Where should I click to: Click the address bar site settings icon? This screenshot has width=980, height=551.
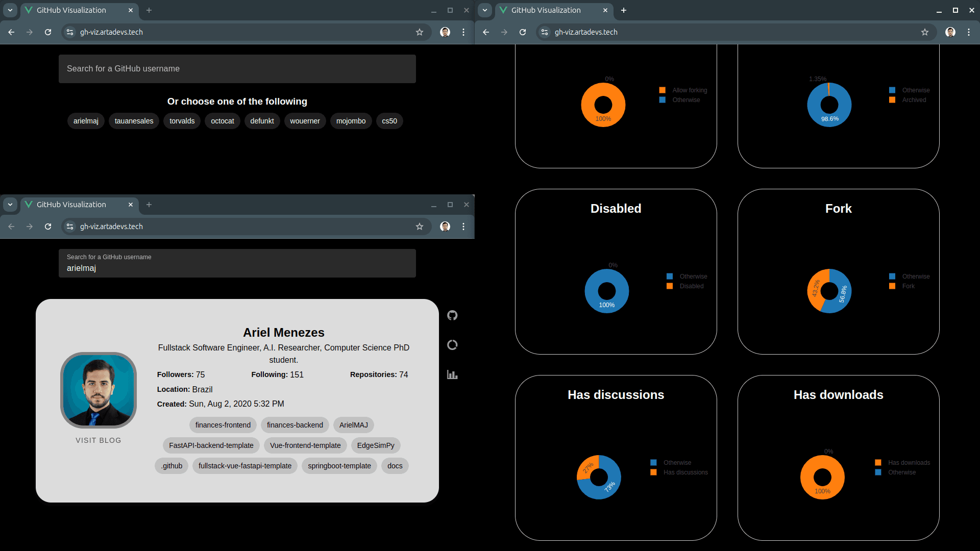tap(69, 32)
